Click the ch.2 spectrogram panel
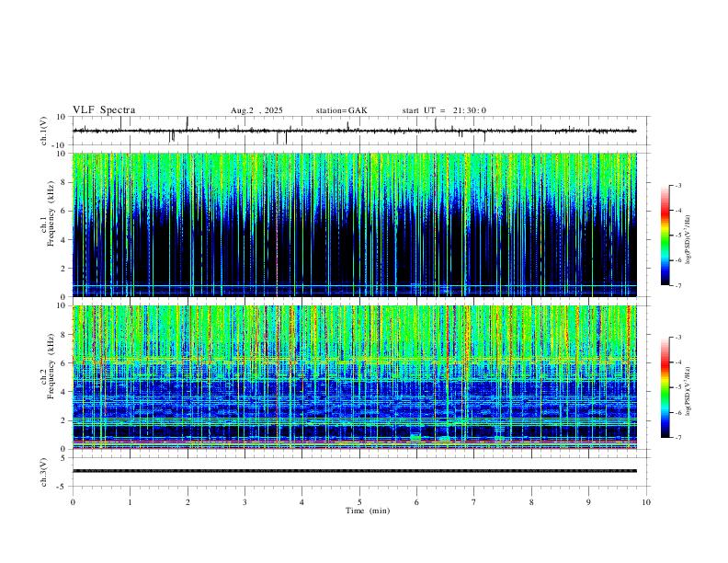 tap(354, 377)
